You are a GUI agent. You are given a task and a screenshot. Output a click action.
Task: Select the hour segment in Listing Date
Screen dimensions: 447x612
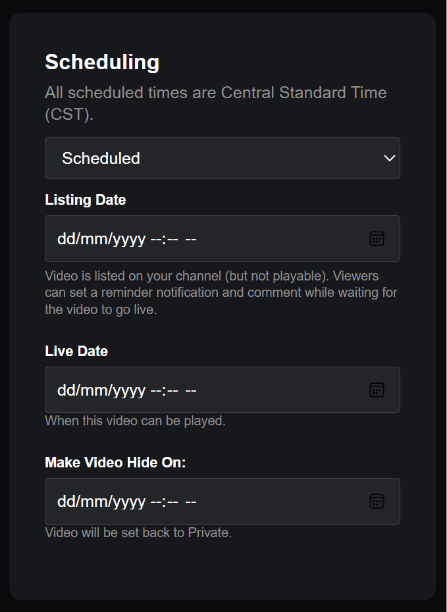point(155,239)
